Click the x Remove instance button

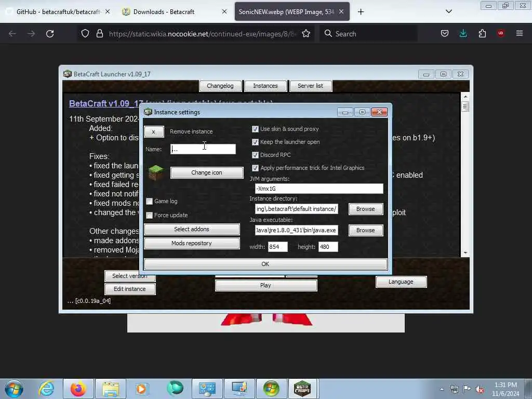(x=154, y=131)
